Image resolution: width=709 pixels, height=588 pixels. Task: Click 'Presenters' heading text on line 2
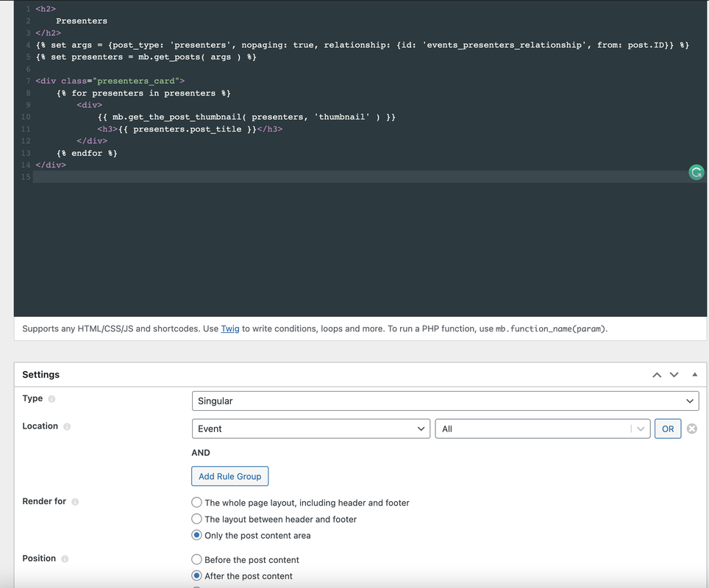[82, 21]
